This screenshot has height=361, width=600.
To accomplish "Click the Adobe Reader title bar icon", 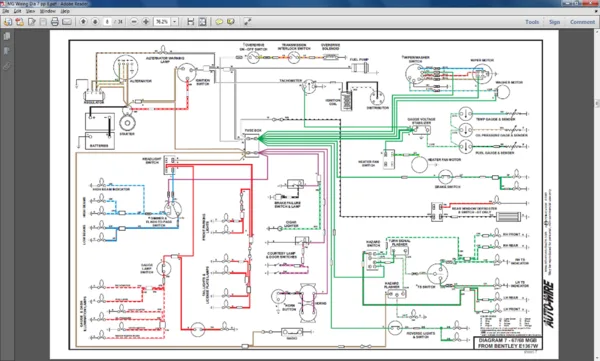I will click(3, 3).
